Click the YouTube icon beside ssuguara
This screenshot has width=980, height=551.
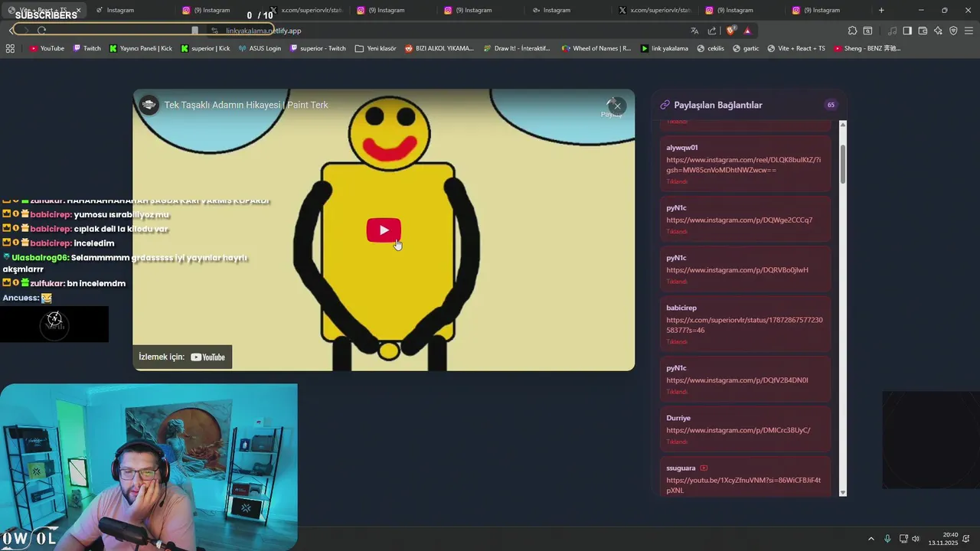(x=704, y=468)
